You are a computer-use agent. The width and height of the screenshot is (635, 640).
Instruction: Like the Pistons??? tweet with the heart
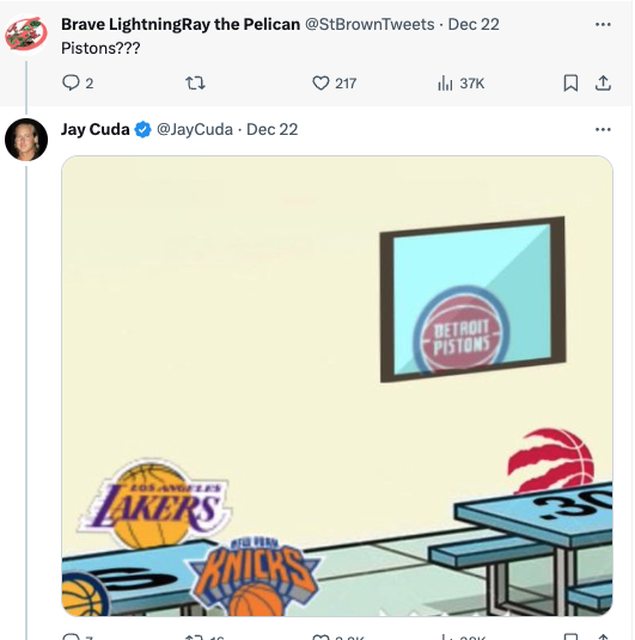pos(321,84)
